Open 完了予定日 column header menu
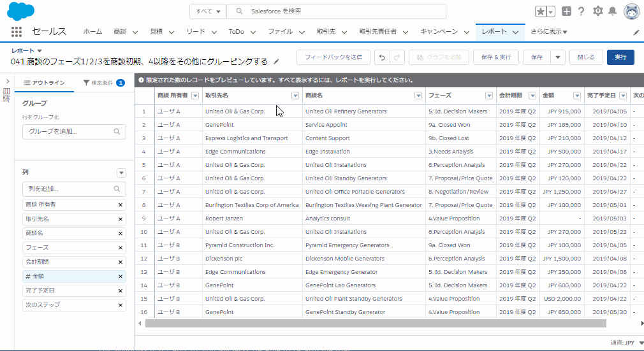This screenshot has height=351, width=644. coord(623,96)
